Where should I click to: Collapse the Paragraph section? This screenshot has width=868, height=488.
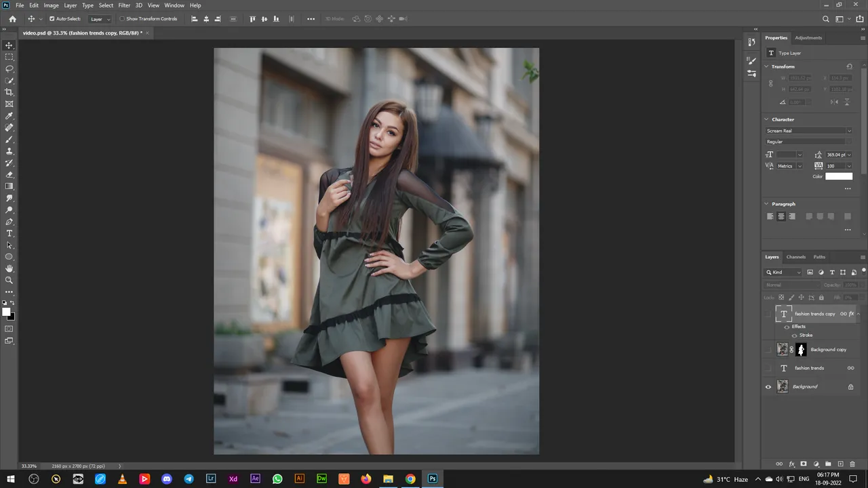click(766, 204)
